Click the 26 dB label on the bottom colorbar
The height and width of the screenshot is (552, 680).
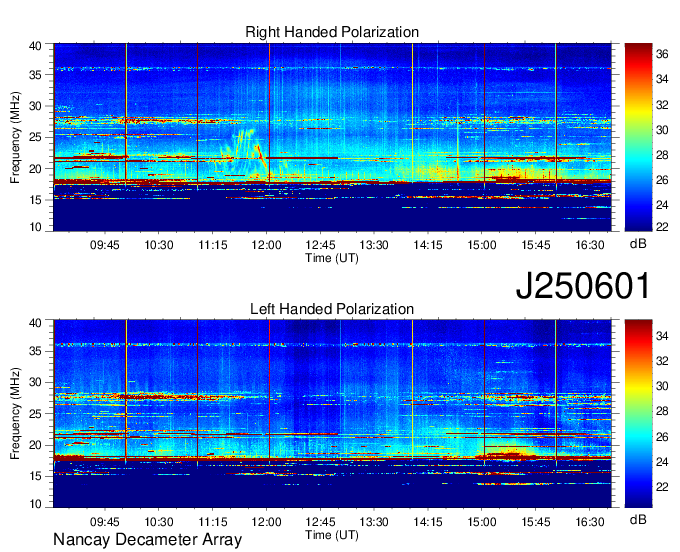pyautogui.click(x=662, y=437)
